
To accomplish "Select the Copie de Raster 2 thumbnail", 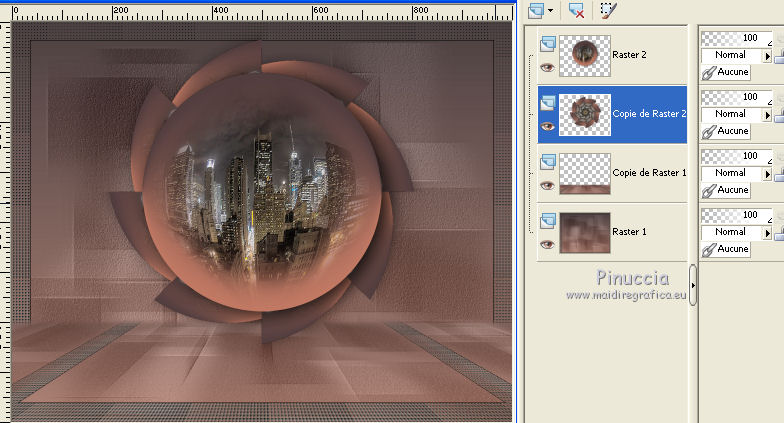I will pos(584,114).
